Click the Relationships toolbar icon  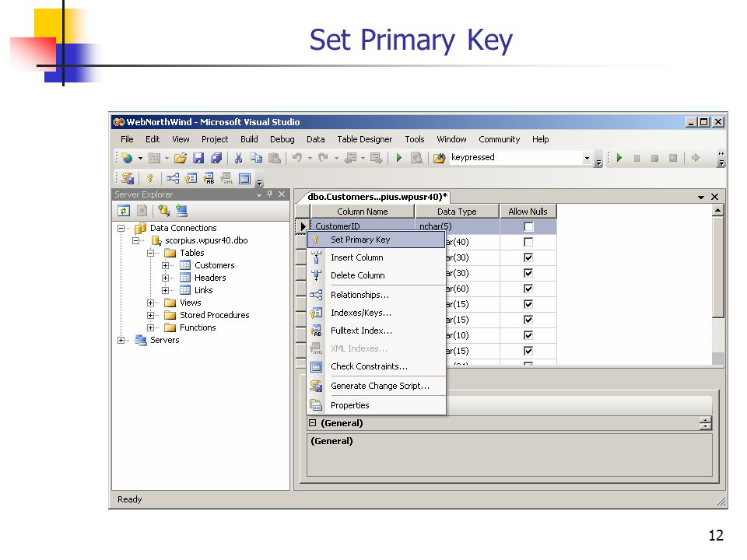point(173,179)
